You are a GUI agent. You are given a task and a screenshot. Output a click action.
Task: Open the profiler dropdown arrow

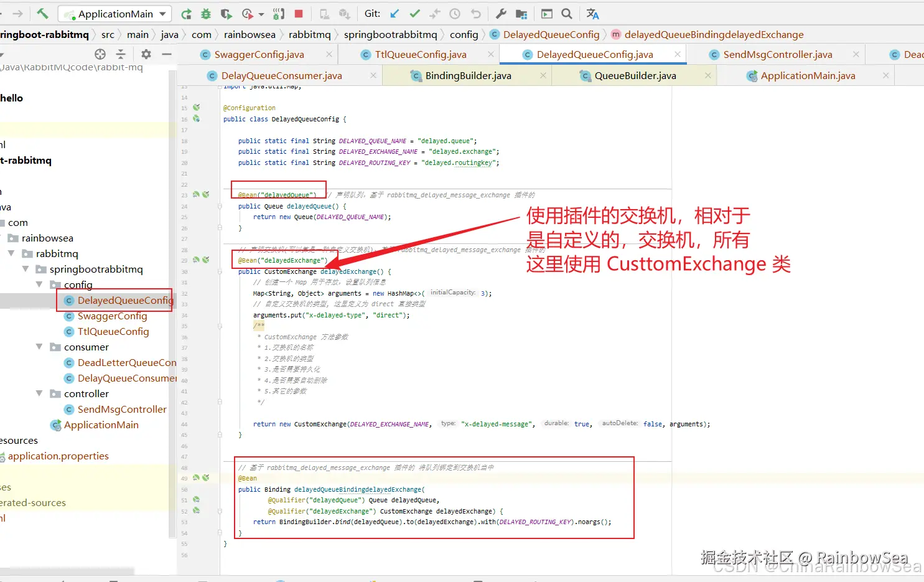pos(261,14)
